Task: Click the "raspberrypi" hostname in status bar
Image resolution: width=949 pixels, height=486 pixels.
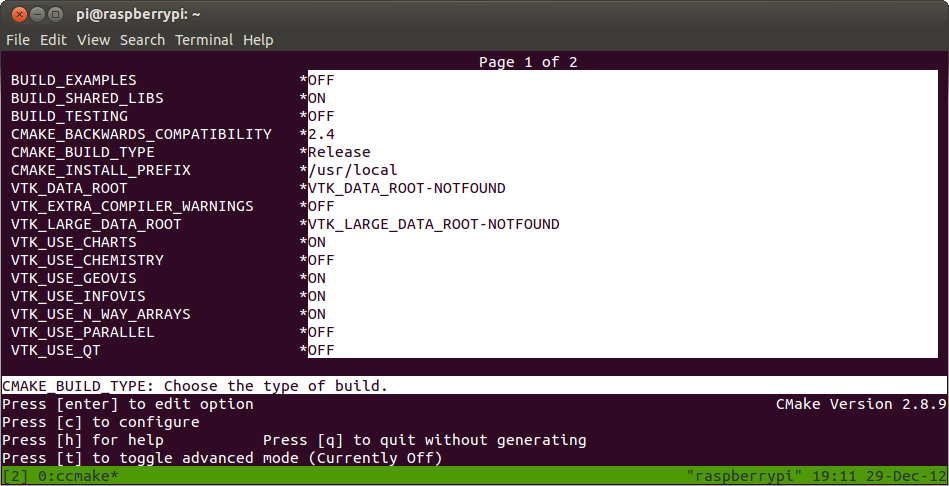Action: (746, 476)
